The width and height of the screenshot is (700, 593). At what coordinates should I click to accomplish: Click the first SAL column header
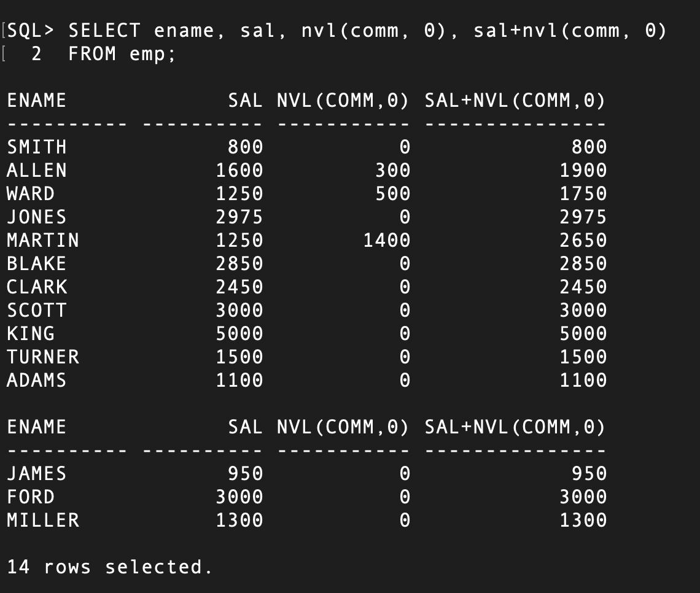tap(245, 101)
